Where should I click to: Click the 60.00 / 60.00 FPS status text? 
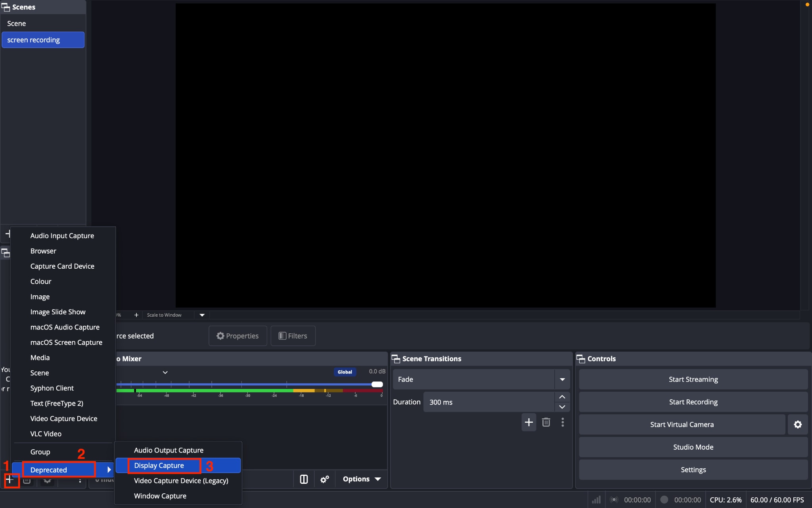777,500
